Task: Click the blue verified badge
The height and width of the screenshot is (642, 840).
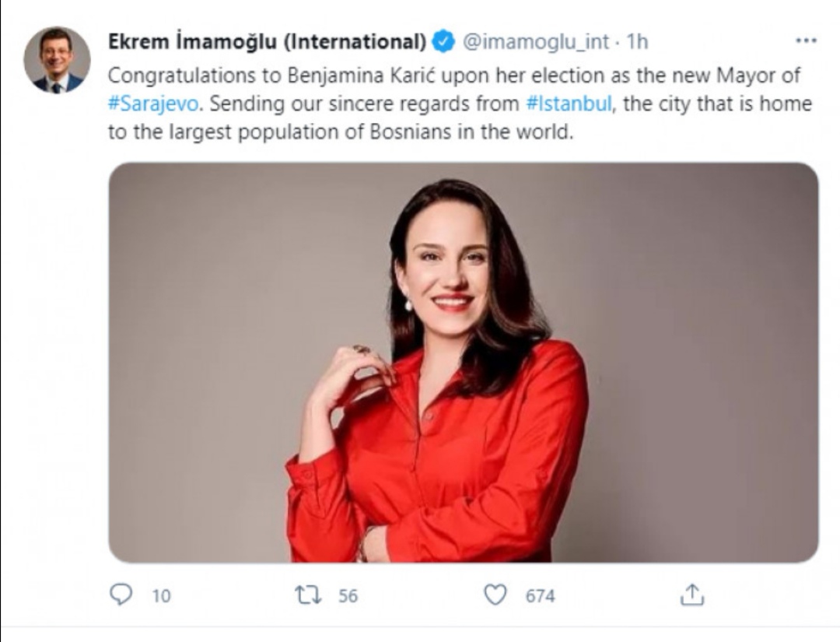Action: pos(444,41)
